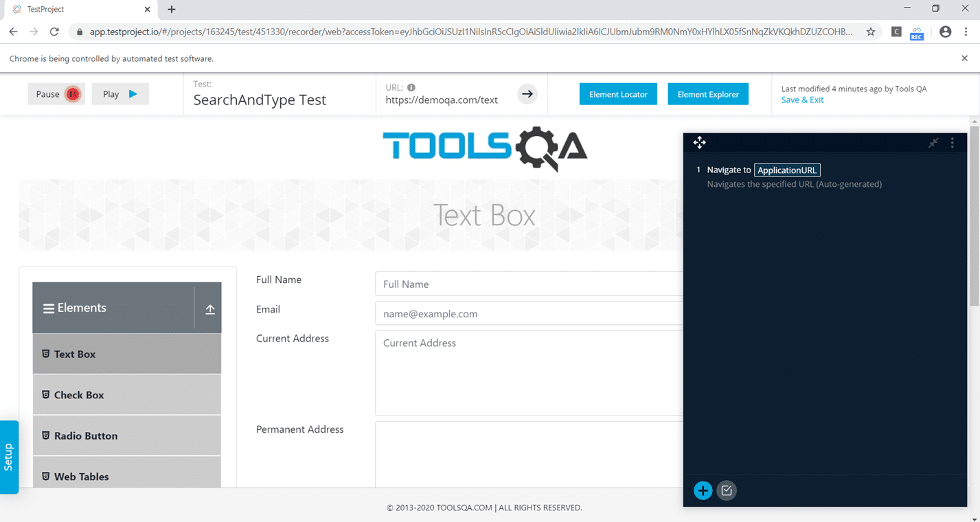Open the Element Explorer
This screenshot has width=980, height=522.
click(x=708, y=94)
